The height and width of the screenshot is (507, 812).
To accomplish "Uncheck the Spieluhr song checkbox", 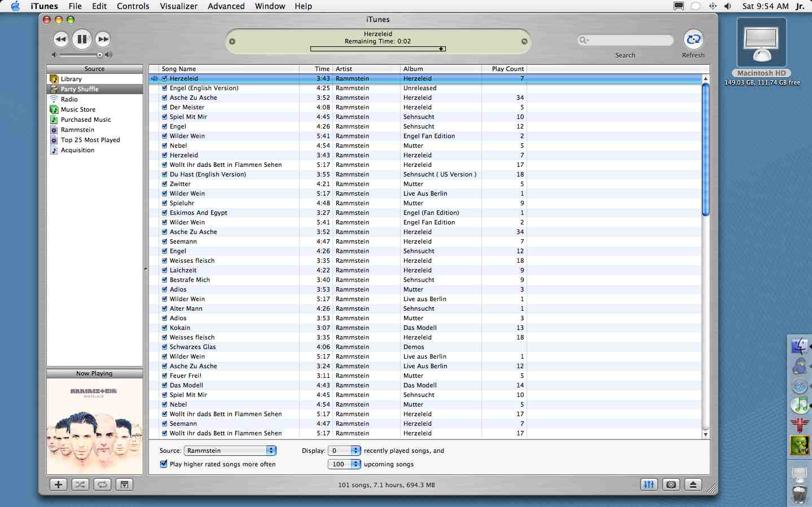I will [164, 203].
